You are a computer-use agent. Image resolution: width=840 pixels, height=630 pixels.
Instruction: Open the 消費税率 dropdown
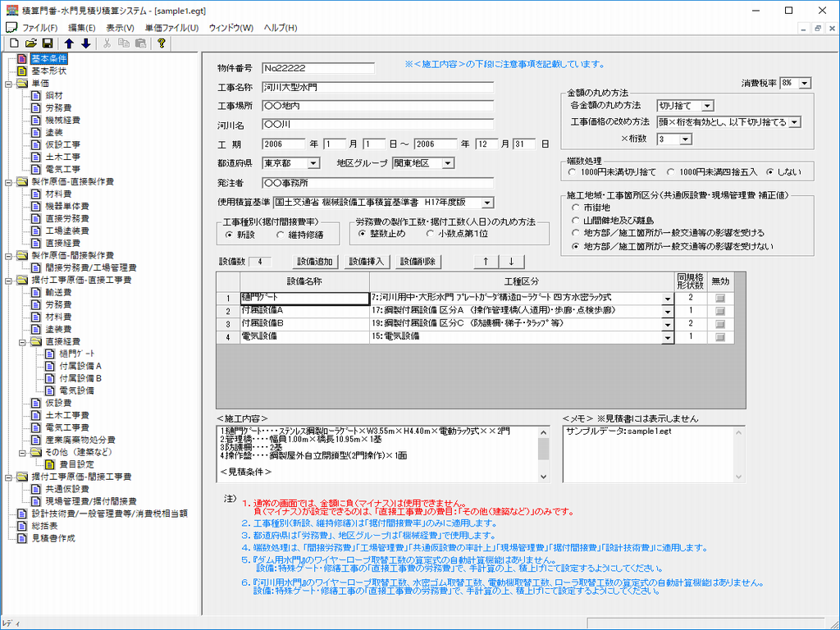(x=804, y=83)
